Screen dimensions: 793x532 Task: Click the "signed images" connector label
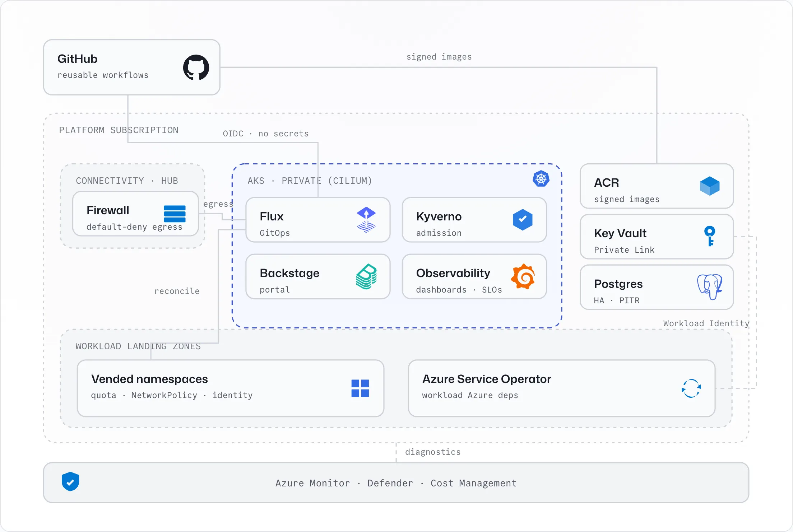[x=439, y=57]
